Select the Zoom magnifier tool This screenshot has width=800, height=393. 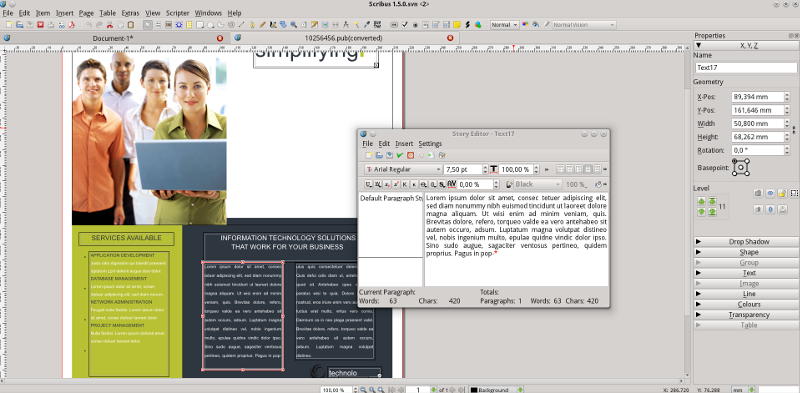pyautogui.click(x=293, y=24)
